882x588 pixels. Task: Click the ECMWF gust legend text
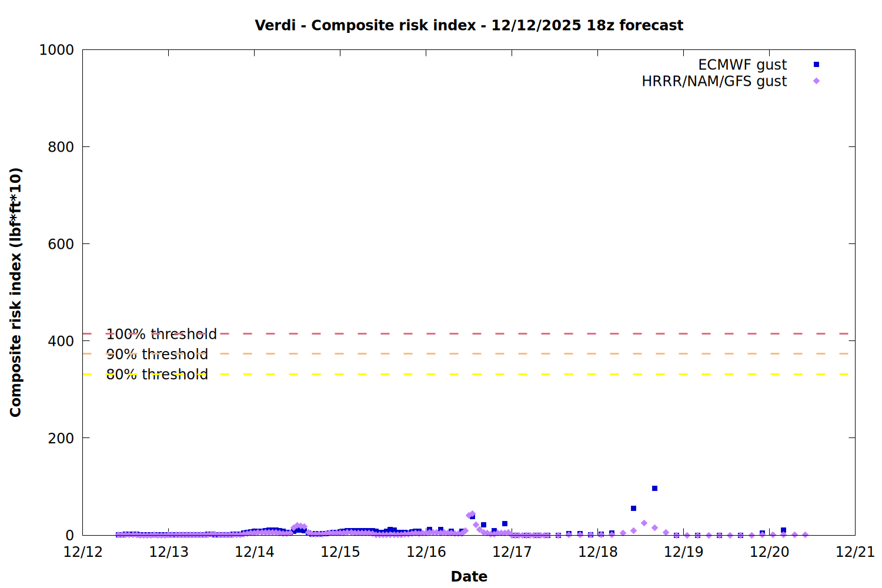[742, 65]
